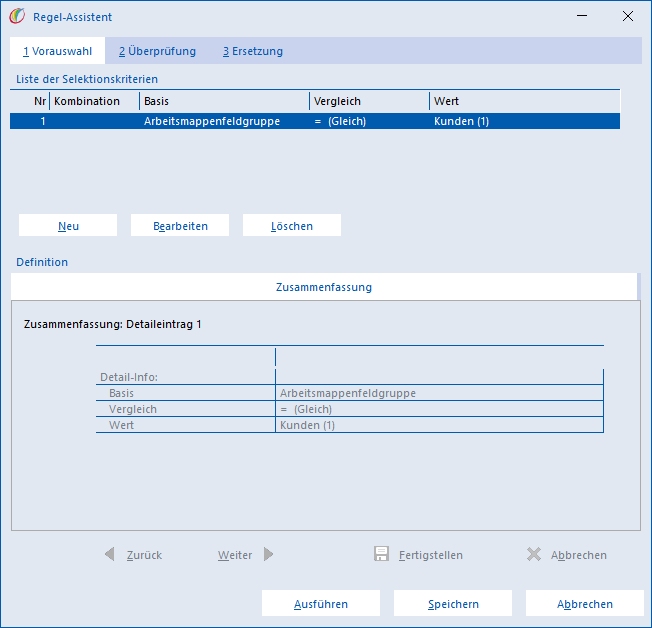This screenshot has height=628, width=652.
Task: Click the right arrow icon beside Weiter
Action: 269,554
